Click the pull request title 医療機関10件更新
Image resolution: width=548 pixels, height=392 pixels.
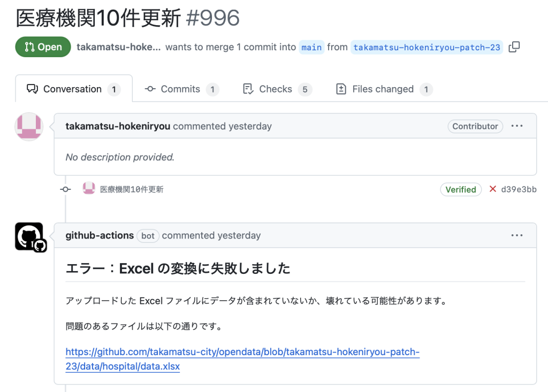pos(98,18)
